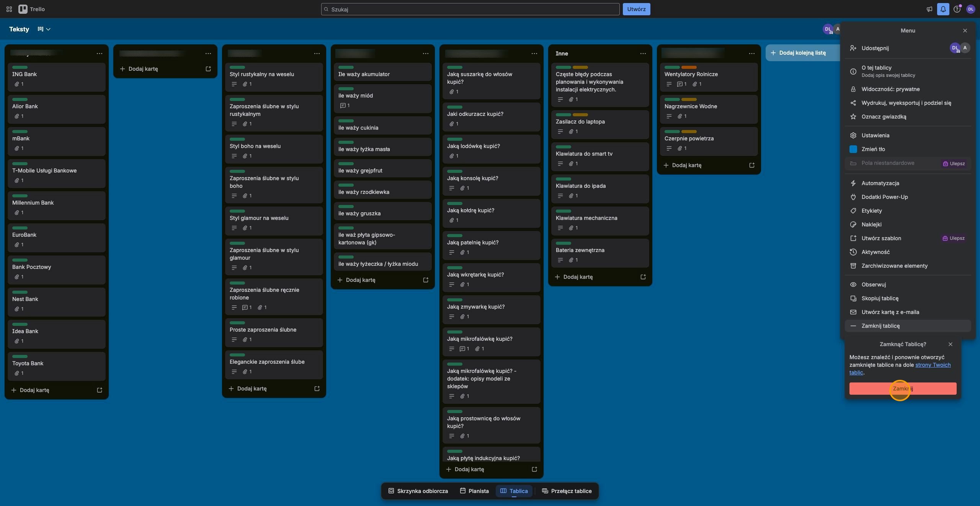Click the Oznacz gwiazdką star icon
Image resolution: width=980 pixels, height=506 pixels.
853,117
